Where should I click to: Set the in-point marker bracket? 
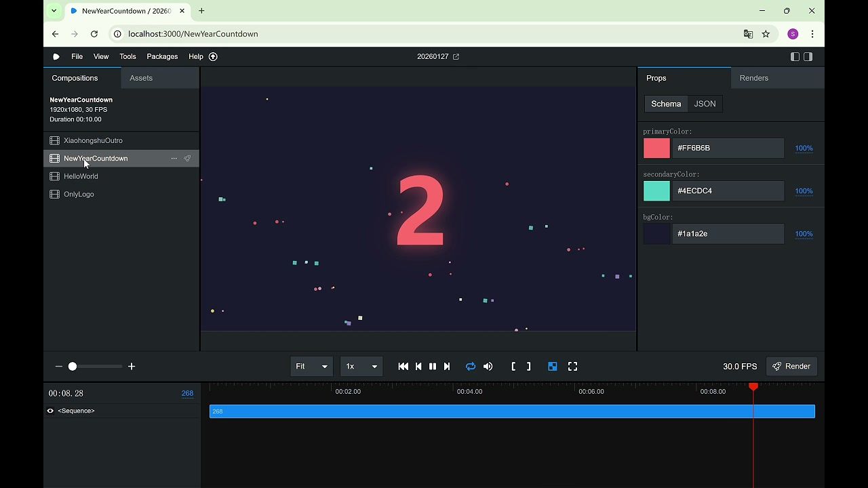pyautogui.click(x=513, y=367)
